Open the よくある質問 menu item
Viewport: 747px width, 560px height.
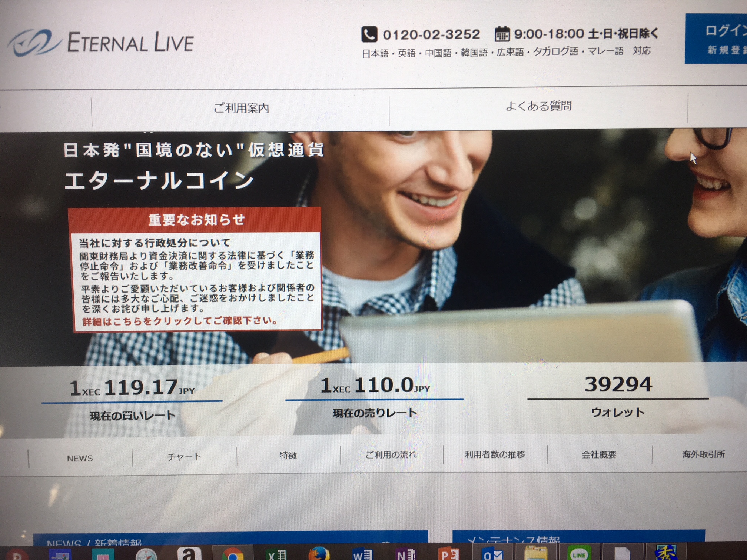(538, 106)
